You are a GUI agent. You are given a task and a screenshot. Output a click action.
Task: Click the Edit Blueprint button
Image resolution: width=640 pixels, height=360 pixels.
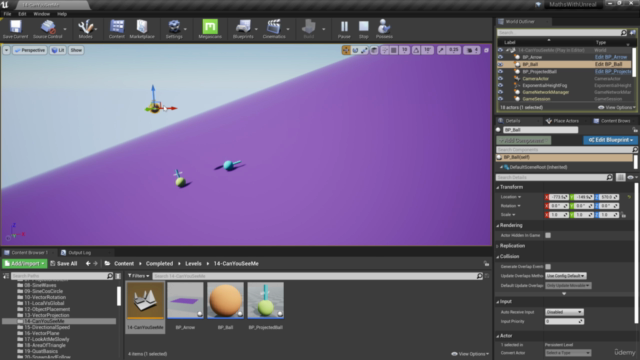(610, 140)
